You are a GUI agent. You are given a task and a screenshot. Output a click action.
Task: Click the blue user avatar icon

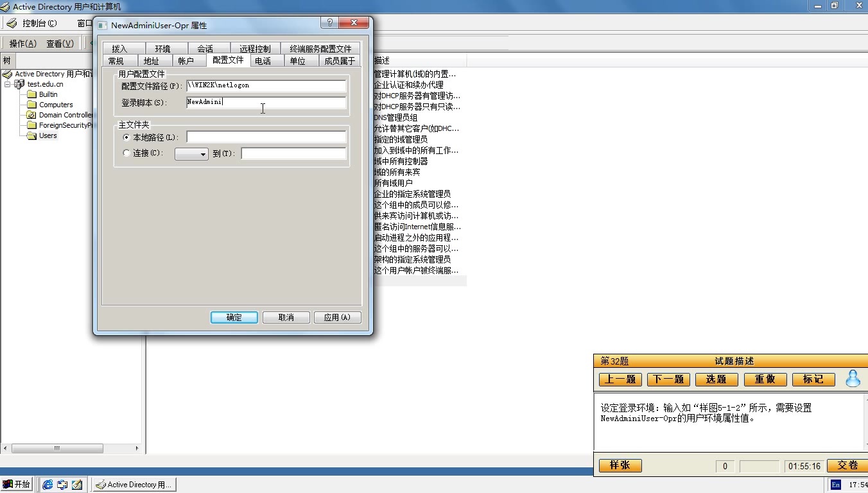853,379
